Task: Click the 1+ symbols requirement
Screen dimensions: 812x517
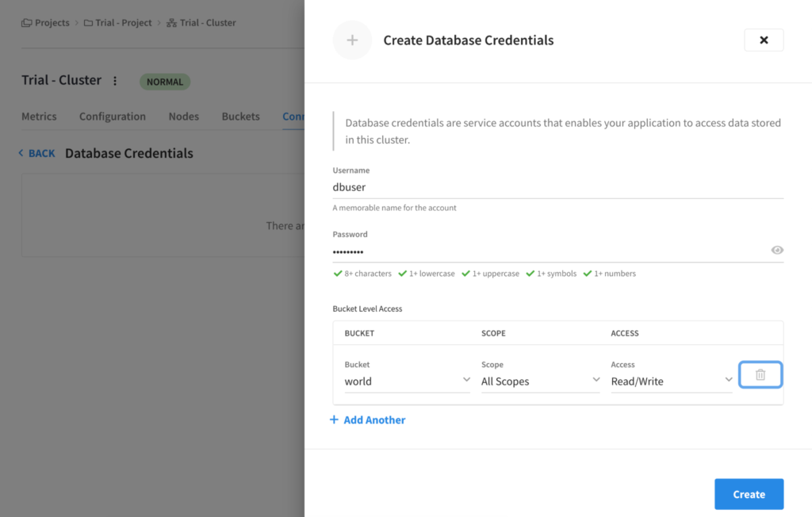Action: click(x=551, y=274)
